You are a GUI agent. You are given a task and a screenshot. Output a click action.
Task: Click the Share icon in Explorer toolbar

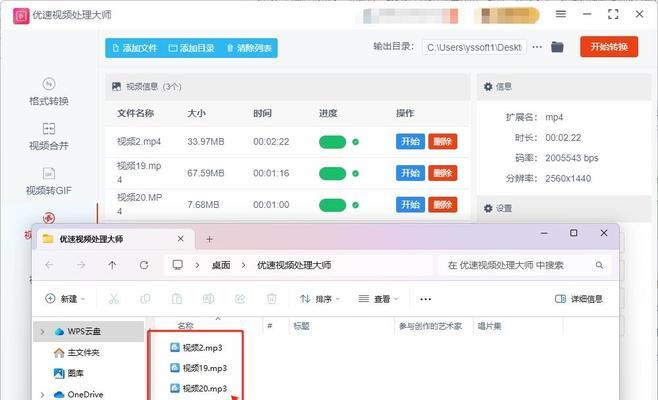click(x=240, y=299)
